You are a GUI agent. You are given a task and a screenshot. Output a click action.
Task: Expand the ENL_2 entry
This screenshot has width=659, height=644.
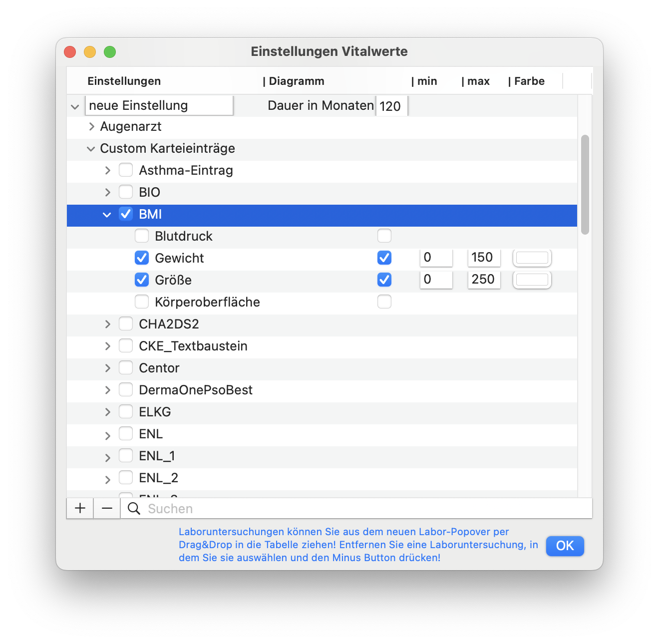pos(107,480)
